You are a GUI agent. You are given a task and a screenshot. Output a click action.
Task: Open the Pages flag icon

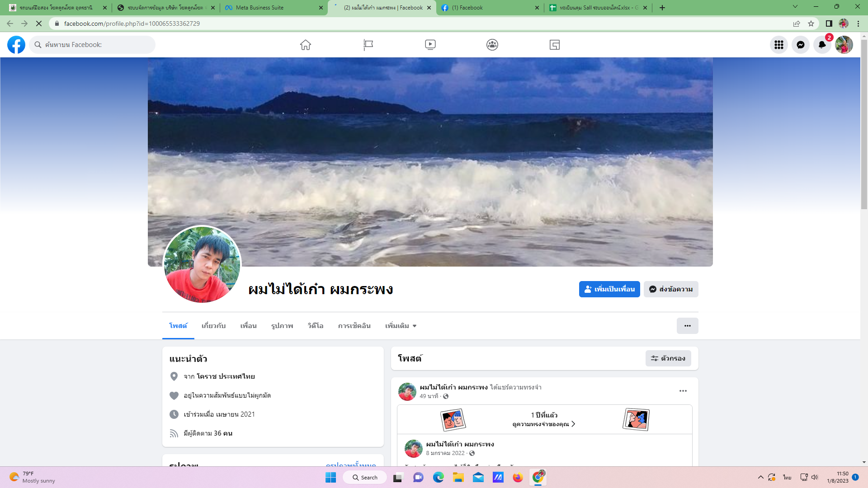[368, 45]
